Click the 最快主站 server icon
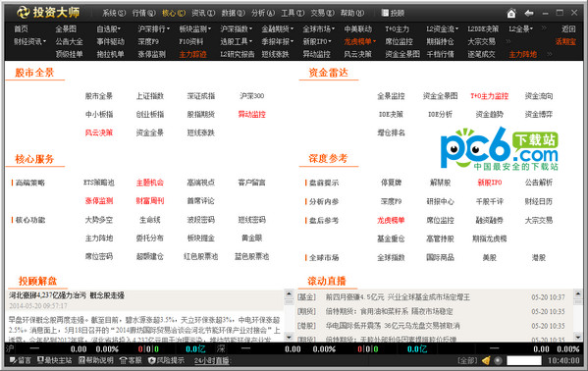 pos(40,360)
